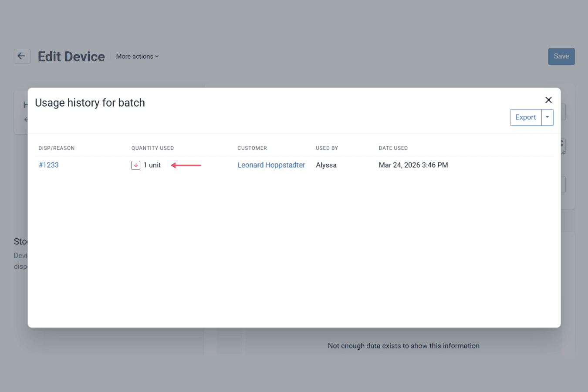Click the back arrow beside Edit Device
This screenshot has width=588, height=392.
coord(22,56)
